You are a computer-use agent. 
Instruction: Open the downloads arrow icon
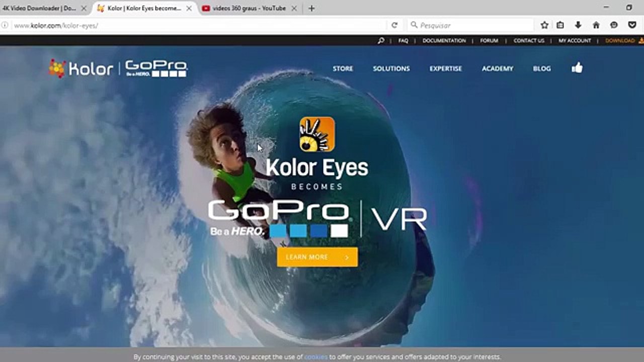pos(578,25)
